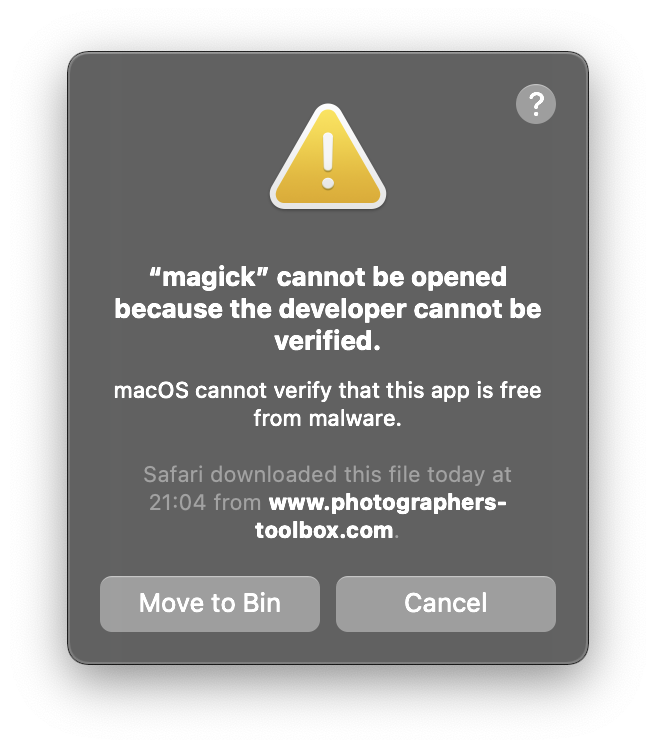Click the yellow warning triangle icon
Viewport: 656px width, 748px height.
pyautogui.click(x=328, y=157)
